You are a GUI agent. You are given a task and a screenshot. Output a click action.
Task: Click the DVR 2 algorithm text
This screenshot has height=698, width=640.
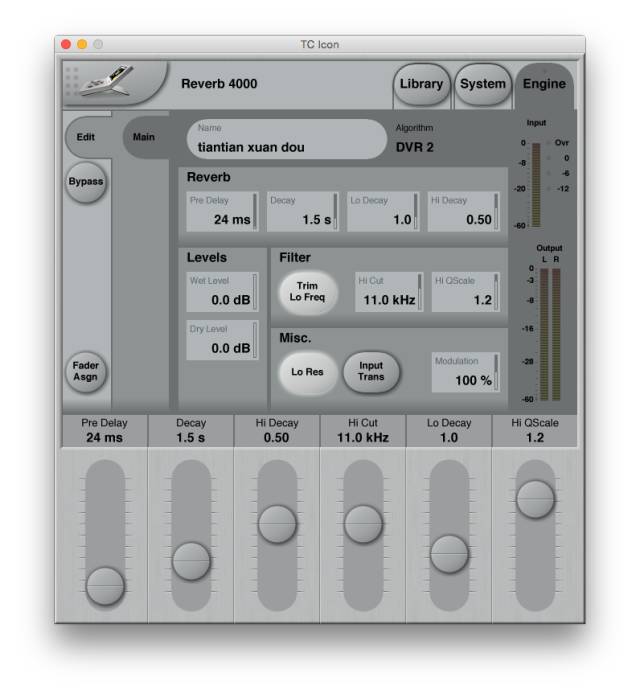tap(414, 147)
